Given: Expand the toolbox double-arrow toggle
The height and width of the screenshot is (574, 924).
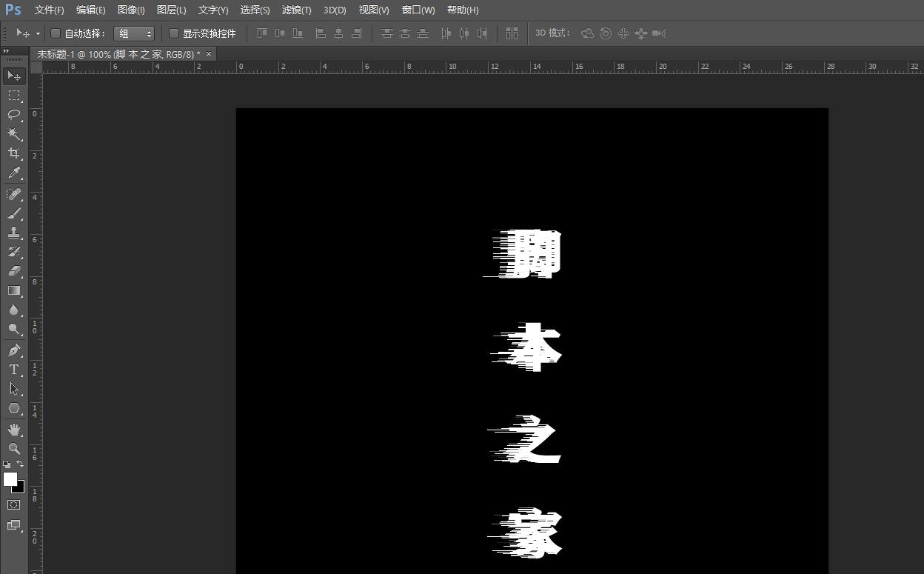Looking at the screenshot, I should point(7,50).
